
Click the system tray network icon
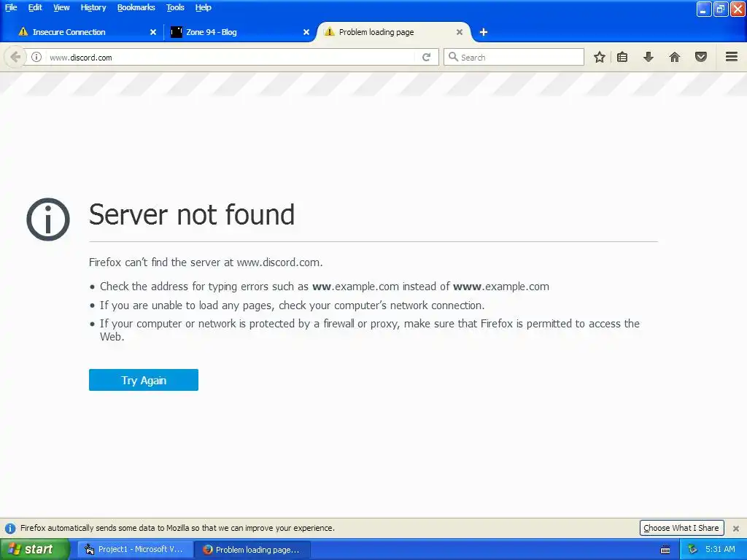[692, 549]
